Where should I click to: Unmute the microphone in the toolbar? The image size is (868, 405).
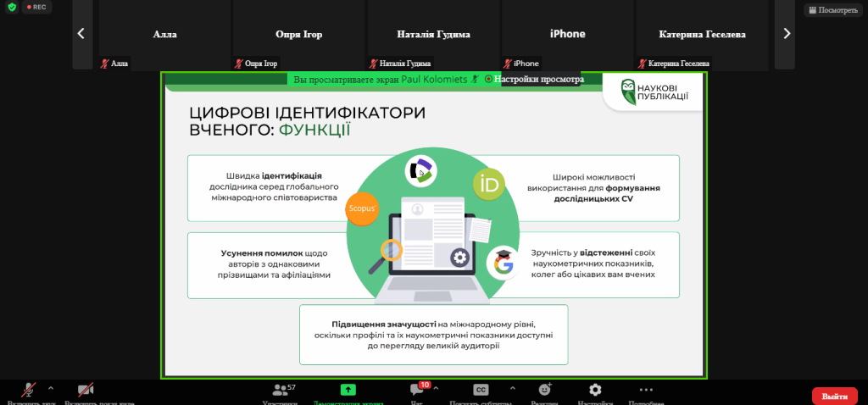pos(29,391)
